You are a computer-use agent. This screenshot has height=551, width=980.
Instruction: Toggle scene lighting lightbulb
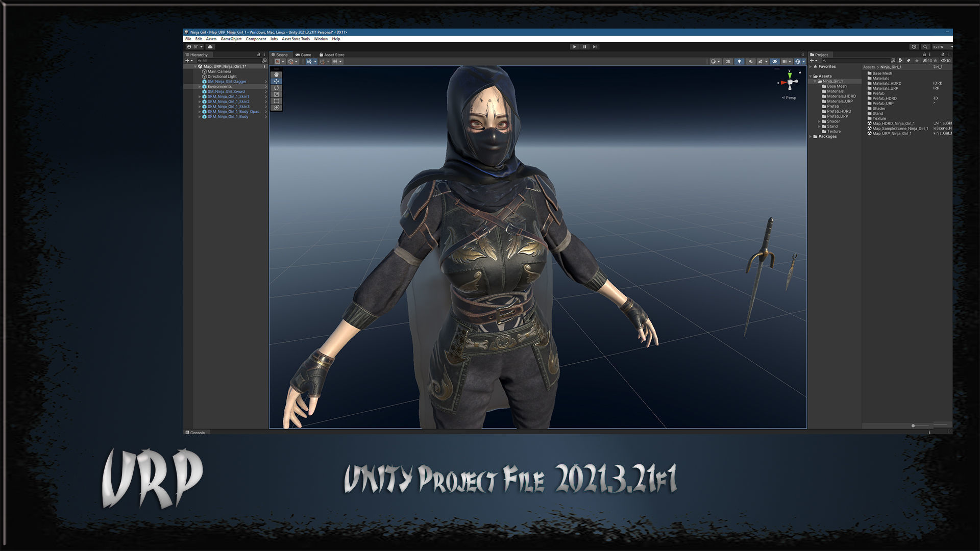tap(739, 61)
